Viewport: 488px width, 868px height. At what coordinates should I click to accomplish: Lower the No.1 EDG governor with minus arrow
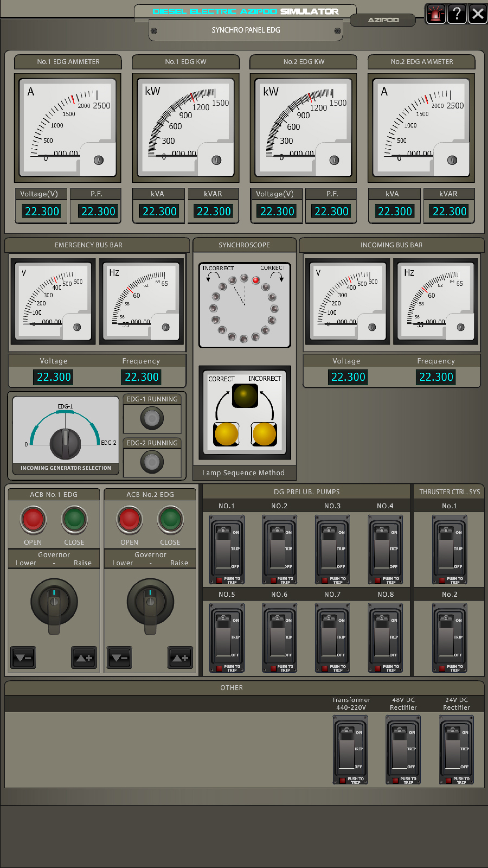point(23,657)
